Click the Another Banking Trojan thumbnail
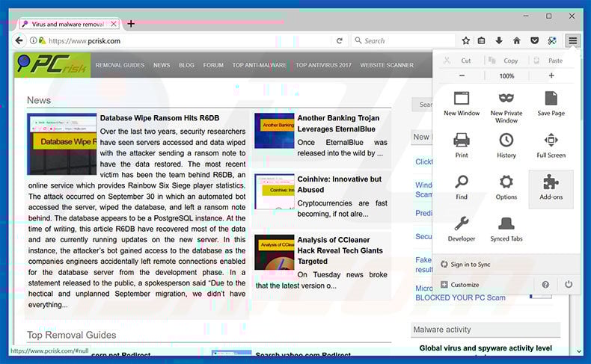591x364 pixels. pos(275,131)
